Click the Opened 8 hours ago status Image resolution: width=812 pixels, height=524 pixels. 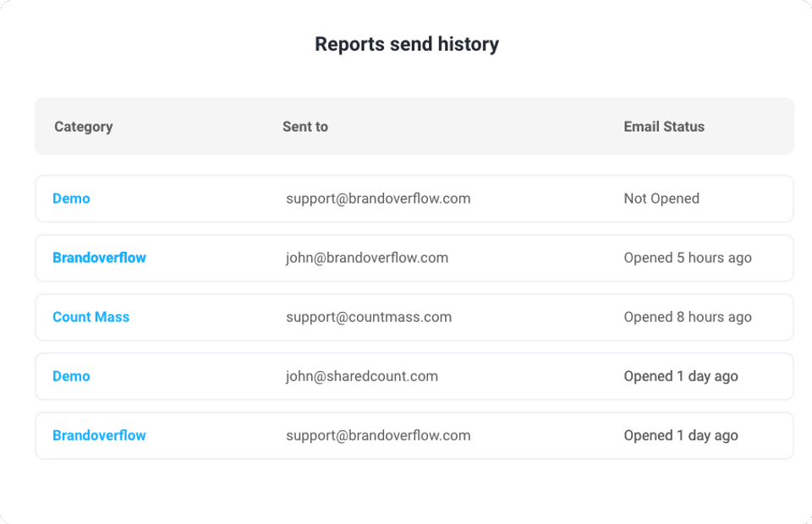coord(688,317)
